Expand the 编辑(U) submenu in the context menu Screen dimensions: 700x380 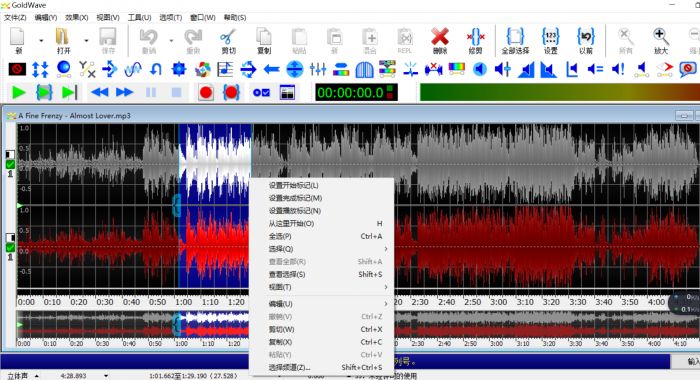[321, 304]
